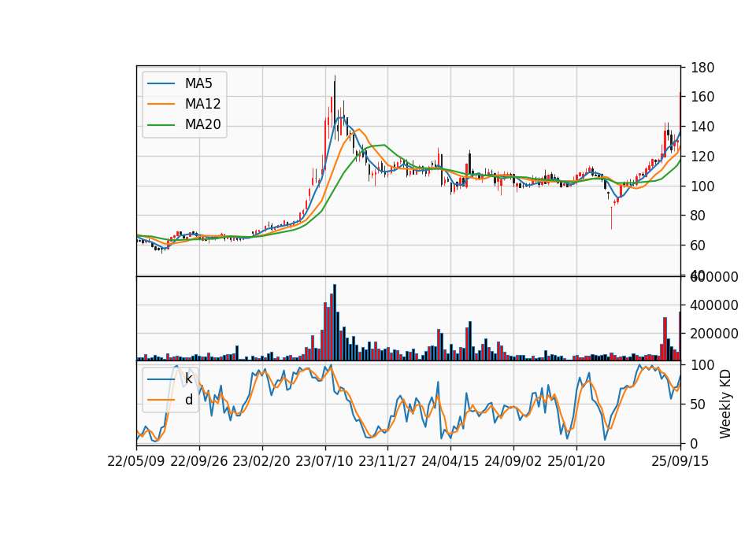Click the 25/01/20 date tick label
Screen dimensions: 756x543
576,461
